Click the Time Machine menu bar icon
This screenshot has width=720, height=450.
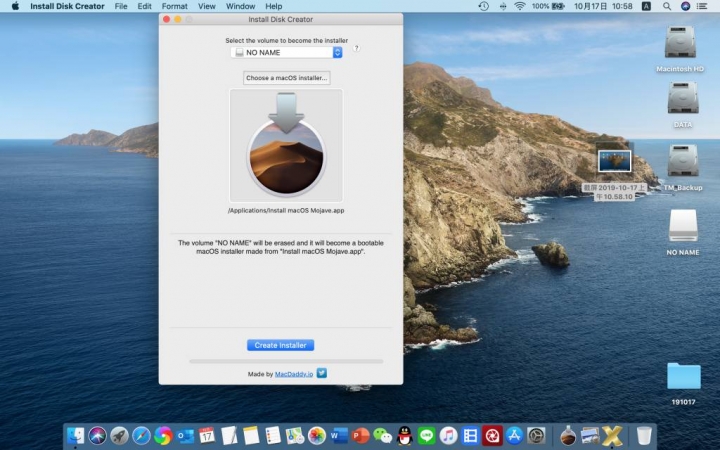pyautogui.click(x=484, y=6)
